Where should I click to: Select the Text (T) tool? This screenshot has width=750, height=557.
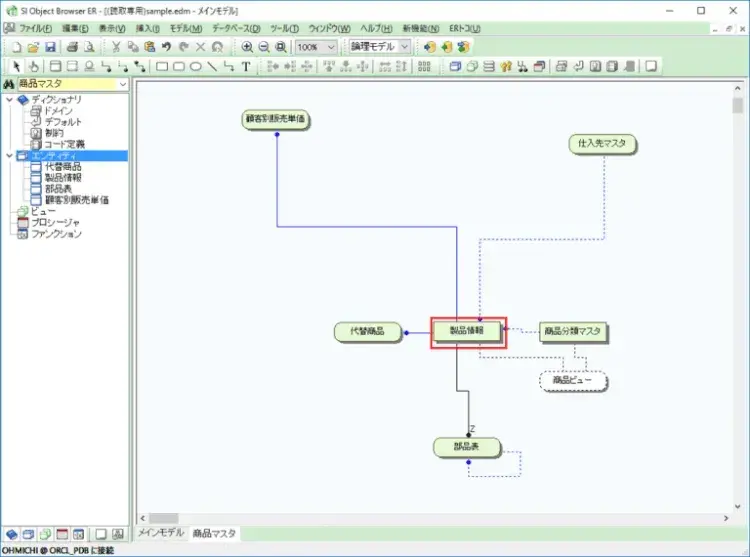246,67
